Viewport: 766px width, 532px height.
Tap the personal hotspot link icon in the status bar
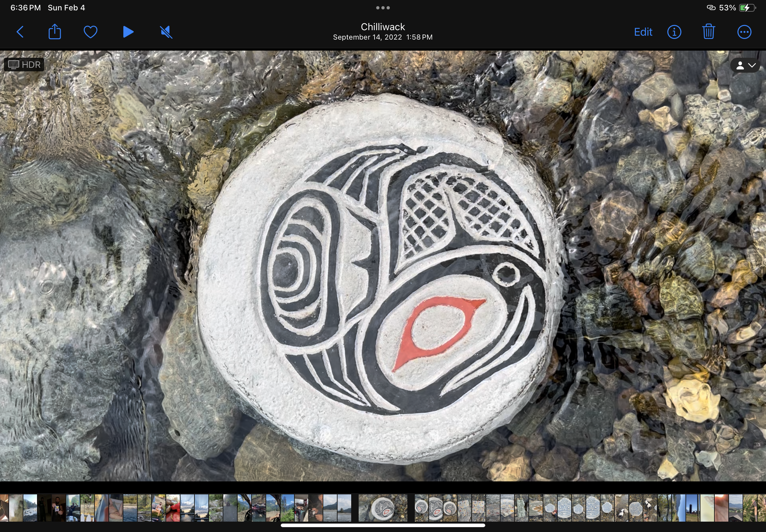coord(711,8)
